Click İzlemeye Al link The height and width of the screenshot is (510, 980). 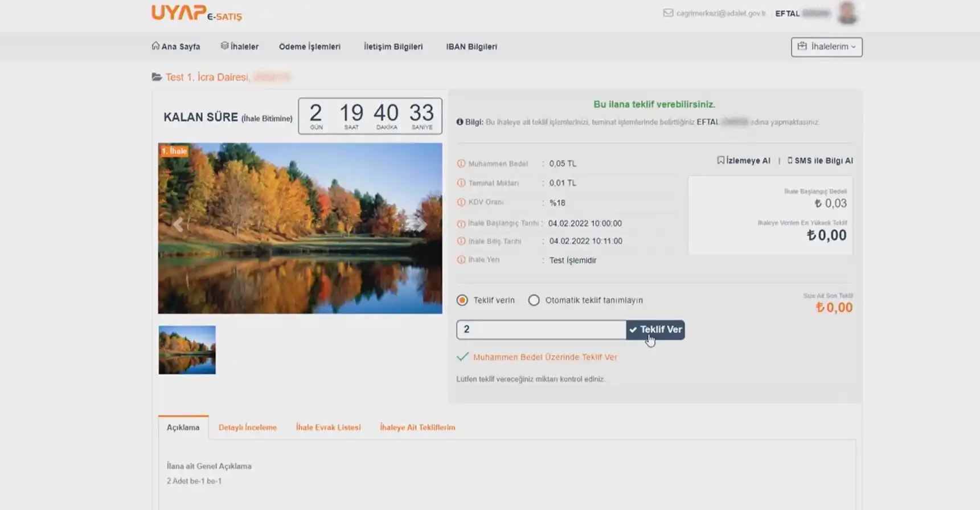[743, 161]
